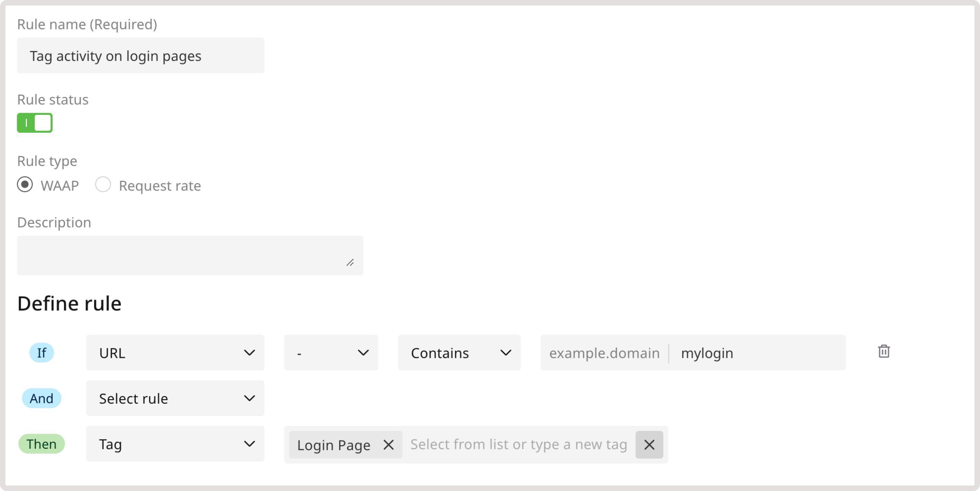
Task: Click the If condition badge
Action: pos(42,352)
